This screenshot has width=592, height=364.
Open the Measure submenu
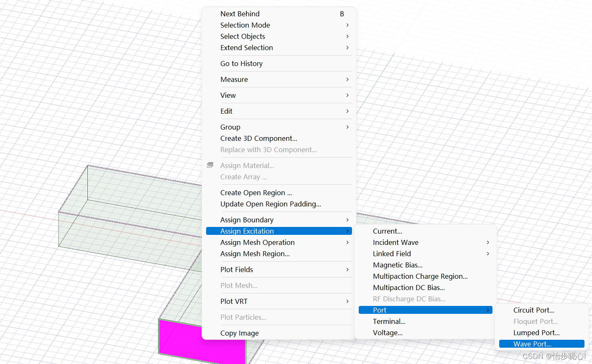(279, 79)
